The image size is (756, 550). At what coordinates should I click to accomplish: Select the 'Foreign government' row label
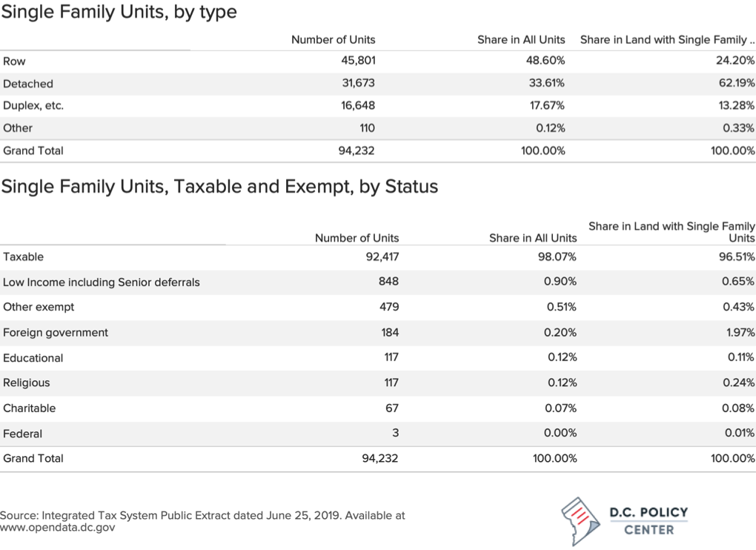(x=56, y=333)
